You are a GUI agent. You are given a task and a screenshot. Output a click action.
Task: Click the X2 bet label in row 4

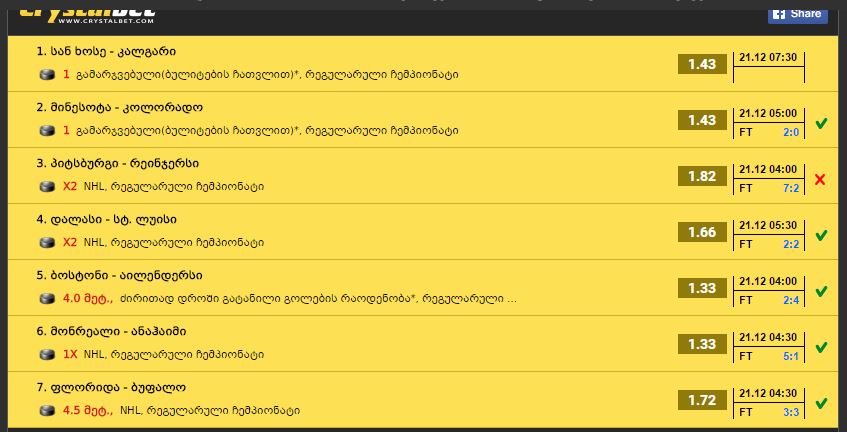pyautogui.click(x=70, y=242)
